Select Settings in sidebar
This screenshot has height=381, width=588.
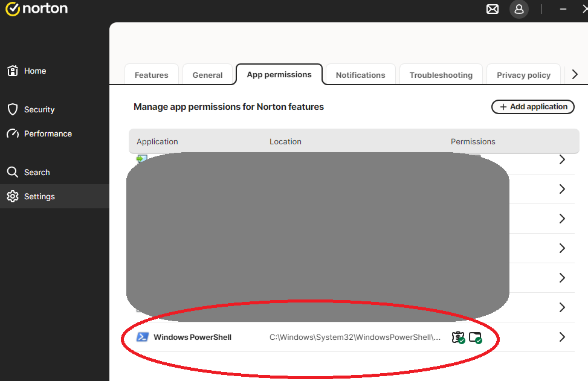coord(54,196)
